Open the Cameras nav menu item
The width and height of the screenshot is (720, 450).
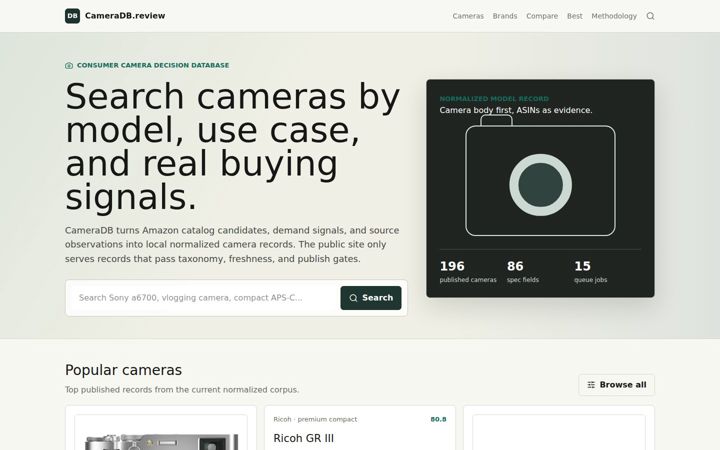(468, 16)
